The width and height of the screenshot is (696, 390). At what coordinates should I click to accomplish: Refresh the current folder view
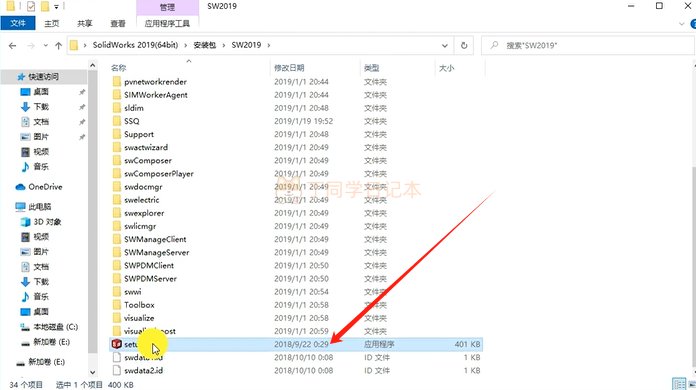pos(464,45)
